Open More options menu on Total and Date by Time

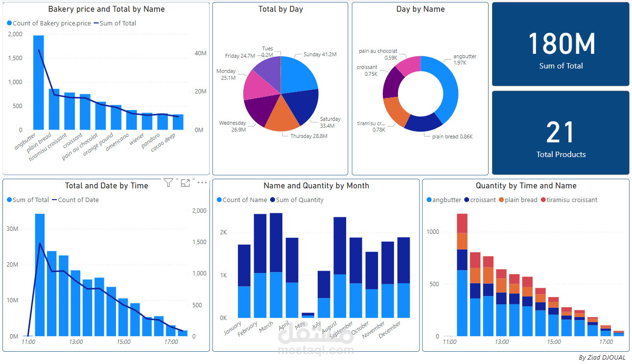coord(202,182)
